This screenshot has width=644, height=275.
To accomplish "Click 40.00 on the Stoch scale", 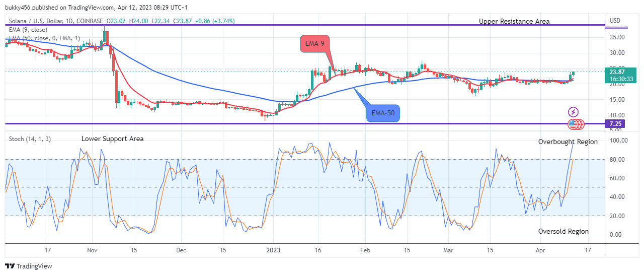I will click(x=616, y=197).
